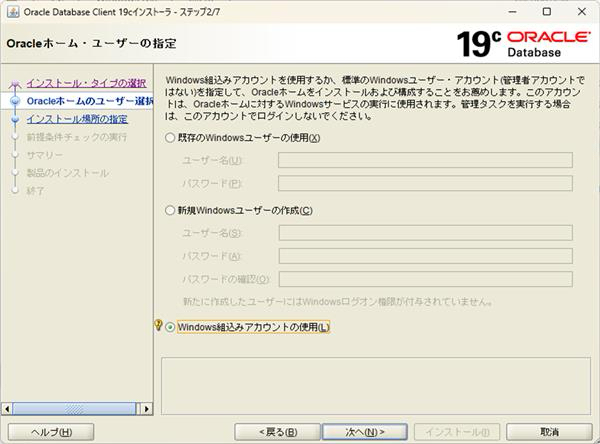The width and height of the screenshot is (600, 444).
Task: Click the step marker for インストール場所の指定
Action: (x=15, y=119)
